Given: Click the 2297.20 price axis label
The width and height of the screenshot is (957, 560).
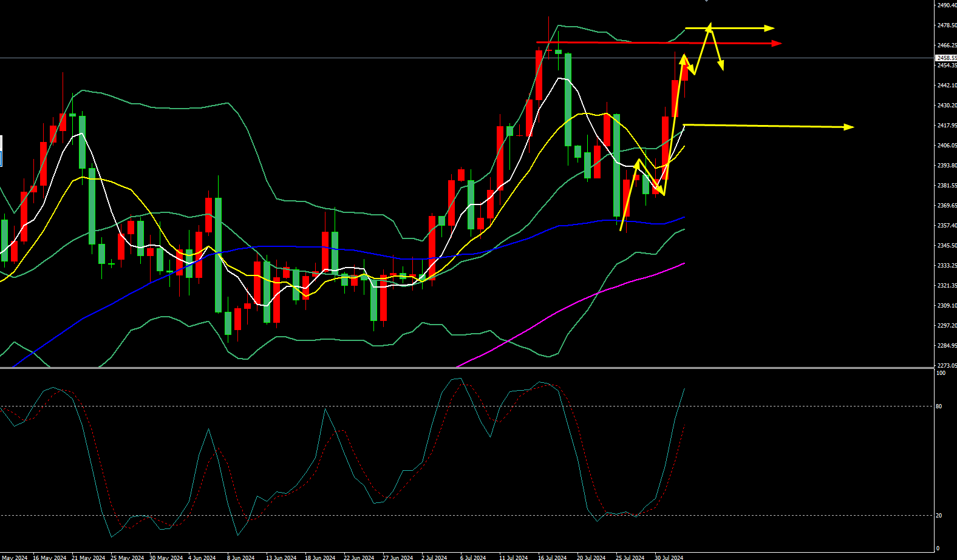Looking at the screenshot, I should pos(947,326).
